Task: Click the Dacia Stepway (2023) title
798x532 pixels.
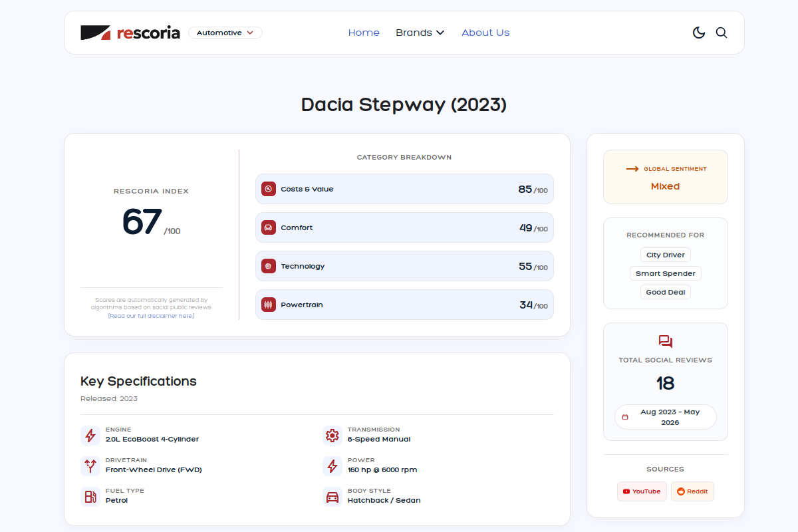Action: point(404,104)
